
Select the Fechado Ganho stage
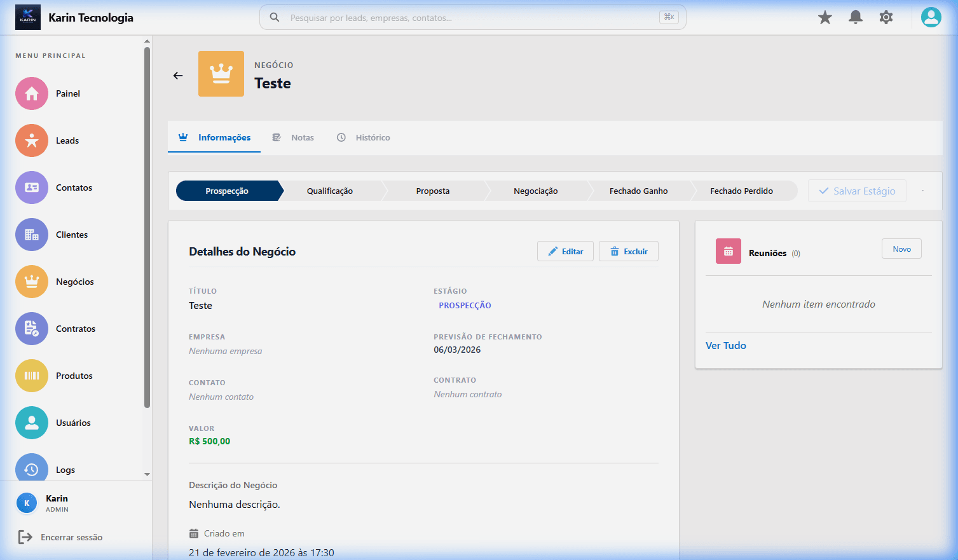pyautogui.click(x=638, y=191)
